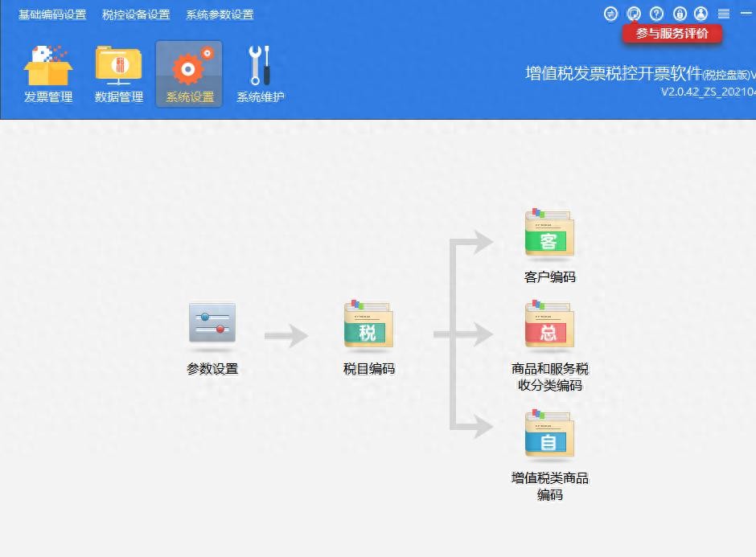Image resolution: width=756 pixels, height=557 pixels.
Task: Click the red 参与服务评价 button
Action: tap(672, 34)
